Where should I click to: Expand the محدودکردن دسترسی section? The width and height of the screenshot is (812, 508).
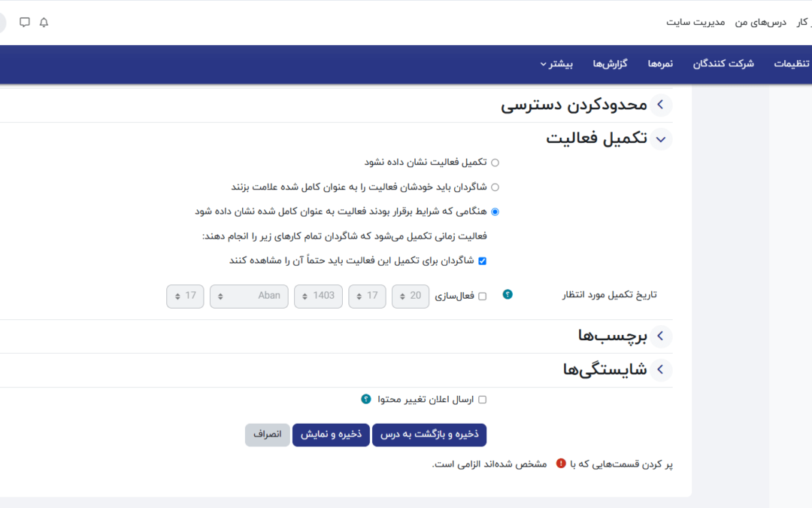coord(661,105)
